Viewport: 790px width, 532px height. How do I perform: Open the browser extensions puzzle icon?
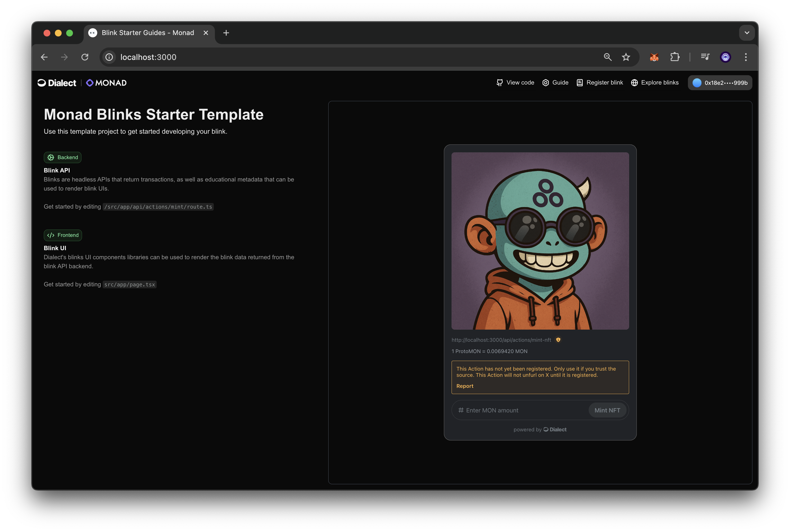(x=675, y=57)
